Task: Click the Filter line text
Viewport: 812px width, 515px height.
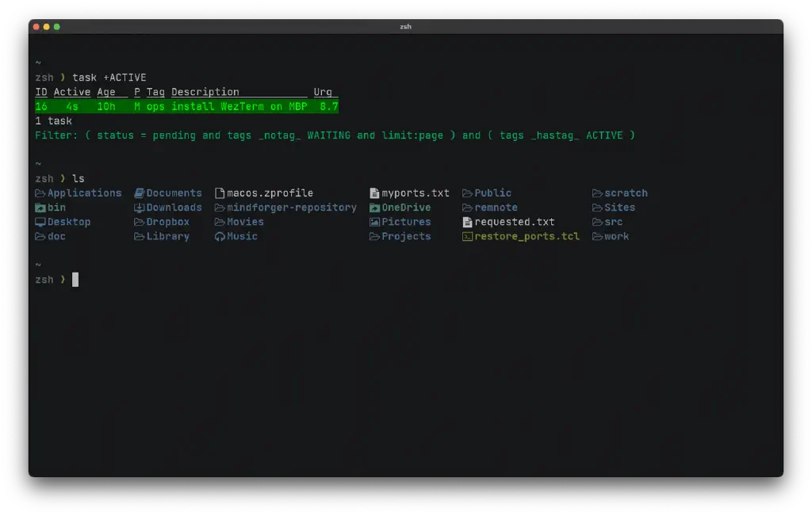Action: [335, 135]
